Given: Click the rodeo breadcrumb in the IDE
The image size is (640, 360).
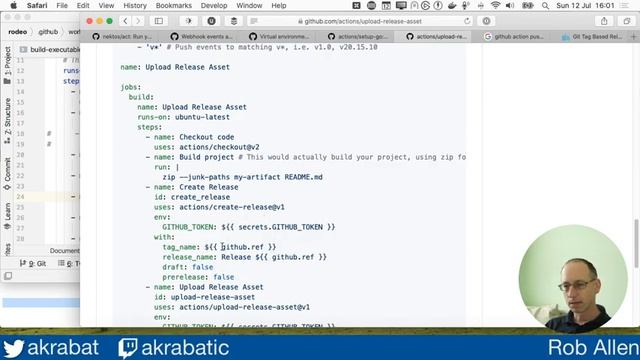Looking at the screenshot, I should tap(18, 32).
